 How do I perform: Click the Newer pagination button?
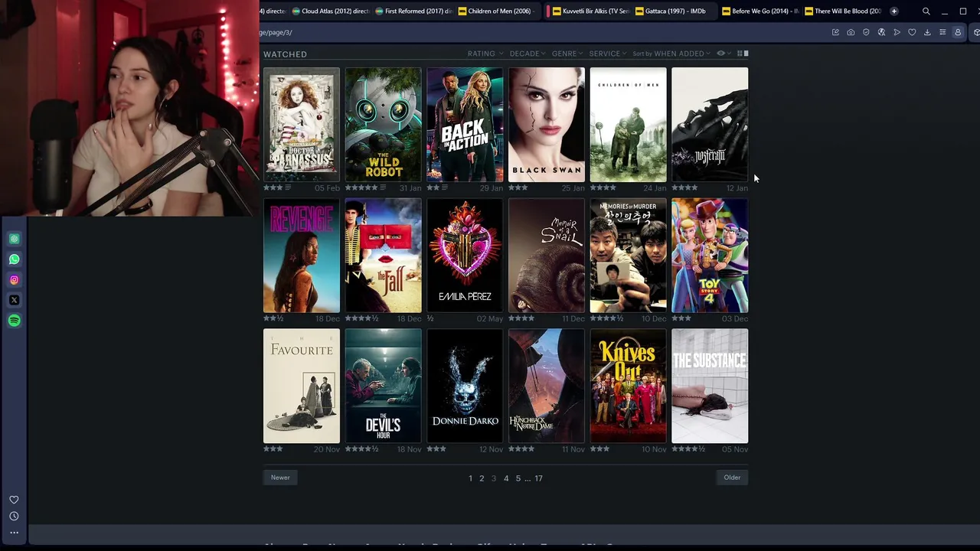(x=280, y=478)
